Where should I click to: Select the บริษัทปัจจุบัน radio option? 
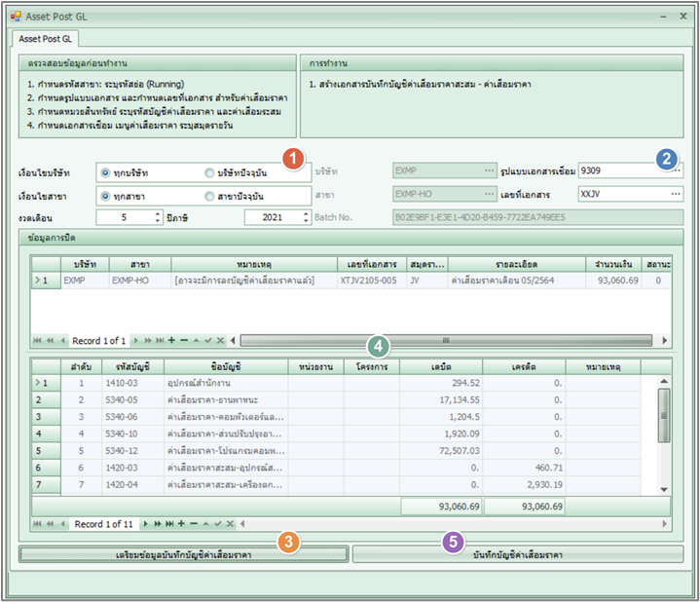(x=209, y=172)
